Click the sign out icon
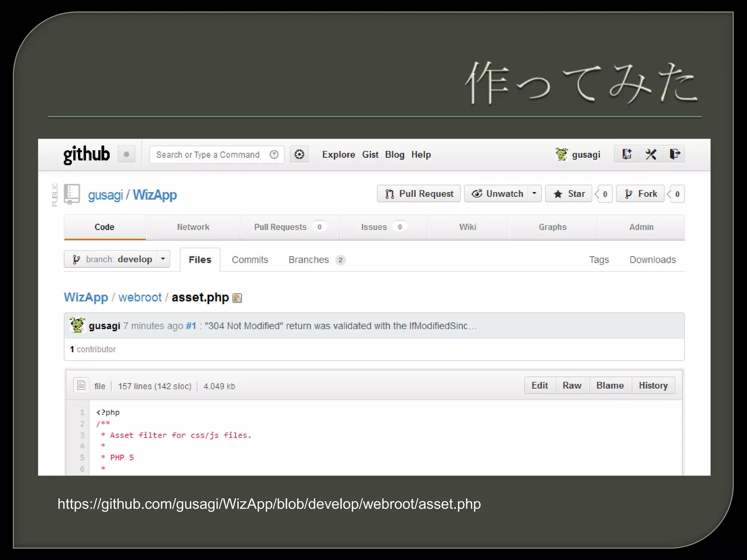This screenshot has height=560, width=747. coord(674,154)
